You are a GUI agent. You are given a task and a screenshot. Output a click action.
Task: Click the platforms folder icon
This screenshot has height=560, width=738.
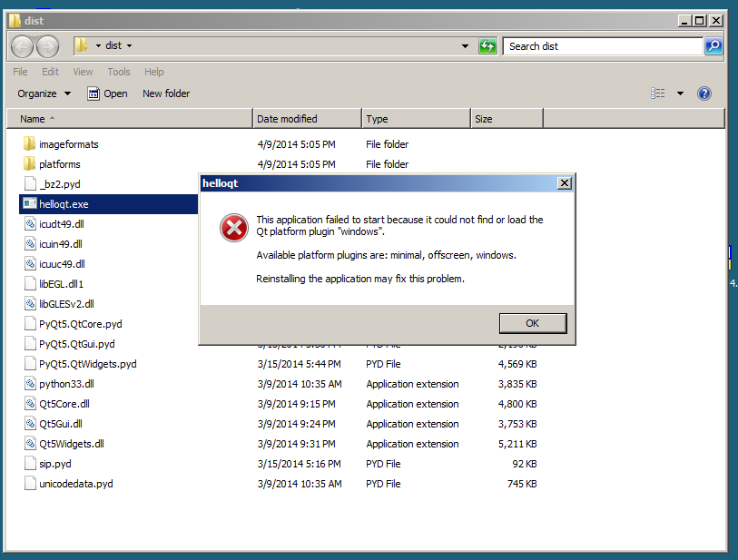[29, 163]
